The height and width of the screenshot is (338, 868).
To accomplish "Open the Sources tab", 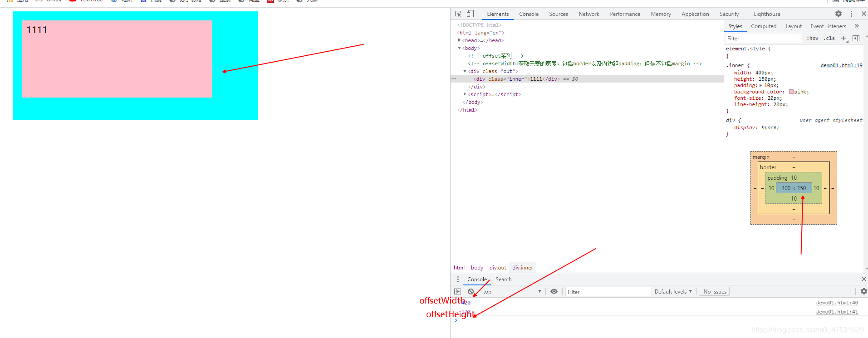I will (559, 14).
